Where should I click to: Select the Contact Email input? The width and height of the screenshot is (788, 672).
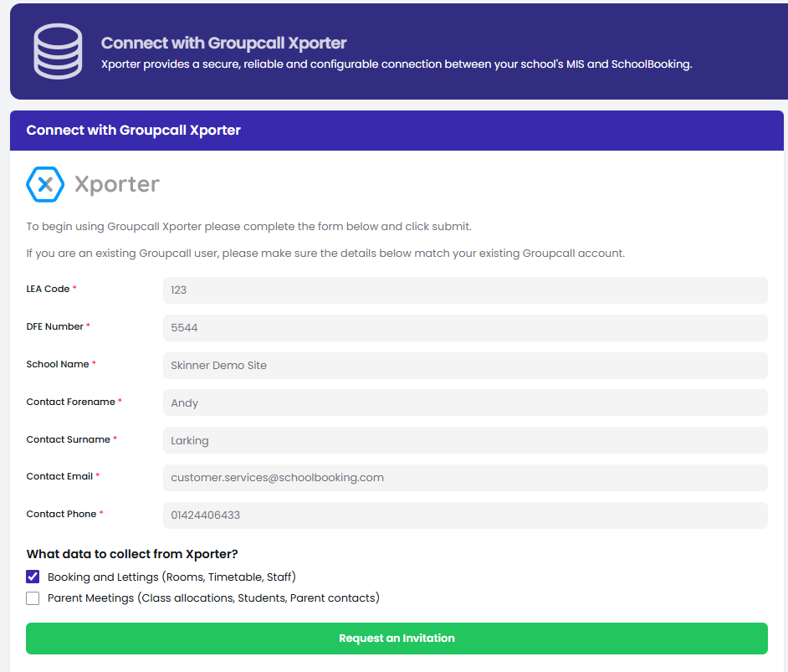point(465,478)
